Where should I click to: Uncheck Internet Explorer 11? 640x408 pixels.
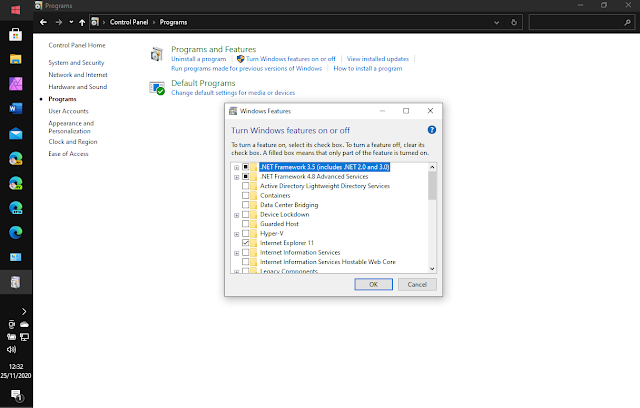[x=245, y=243]
